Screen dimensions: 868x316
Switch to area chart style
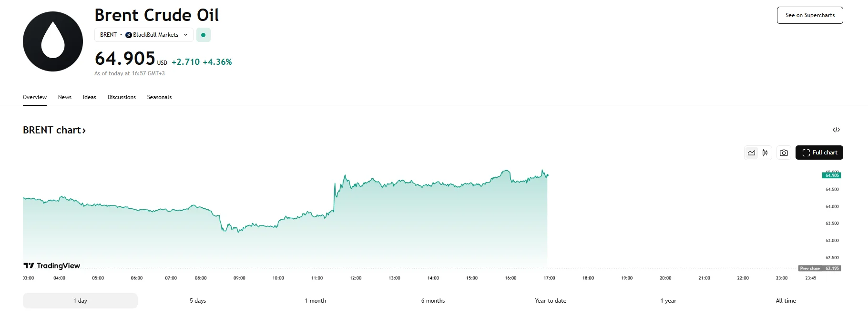(x=751, y=153)
